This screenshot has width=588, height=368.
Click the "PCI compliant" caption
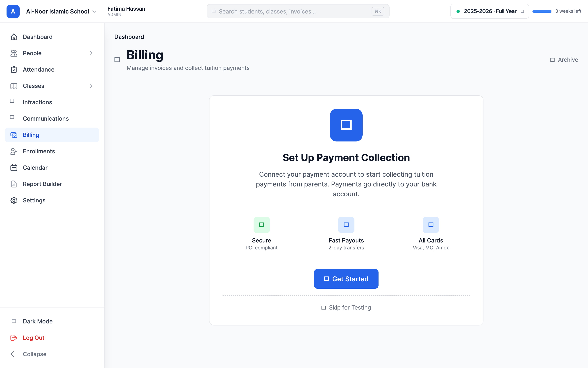click(x=262, y=248)
